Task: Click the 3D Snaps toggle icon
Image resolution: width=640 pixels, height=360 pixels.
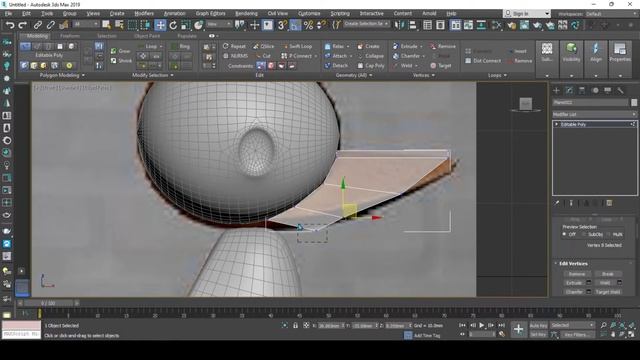Action: coord(282,25)
